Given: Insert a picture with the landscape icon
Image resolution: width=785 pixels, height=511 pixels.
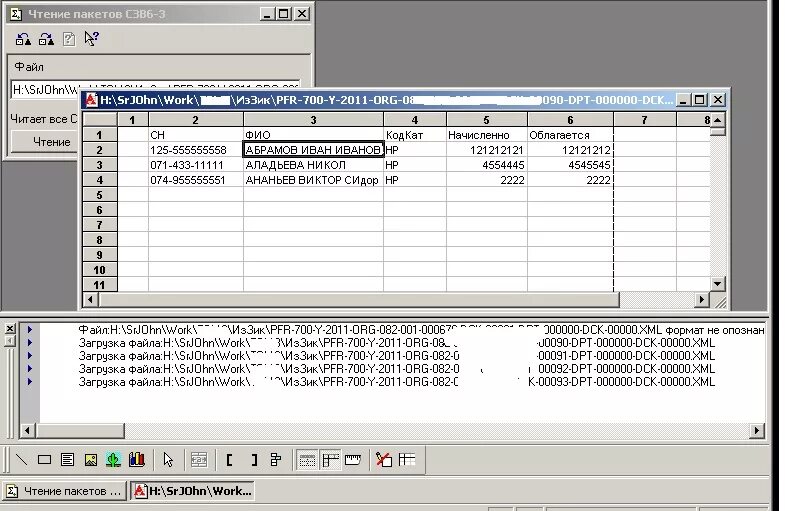Looking at the screenshot, I should click(x=91, y=459).
